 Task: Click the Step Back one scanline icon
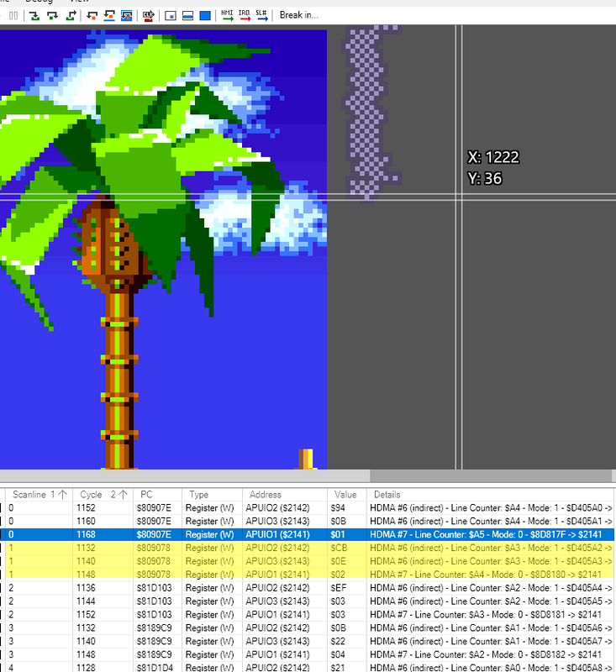pyautogui.click(x=109, y=16)
